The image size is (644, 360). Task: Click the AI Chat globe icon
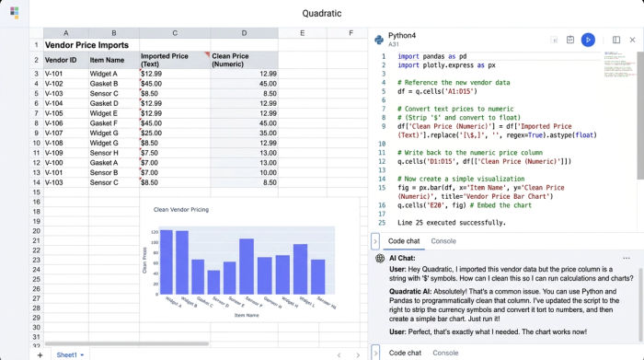380,258
